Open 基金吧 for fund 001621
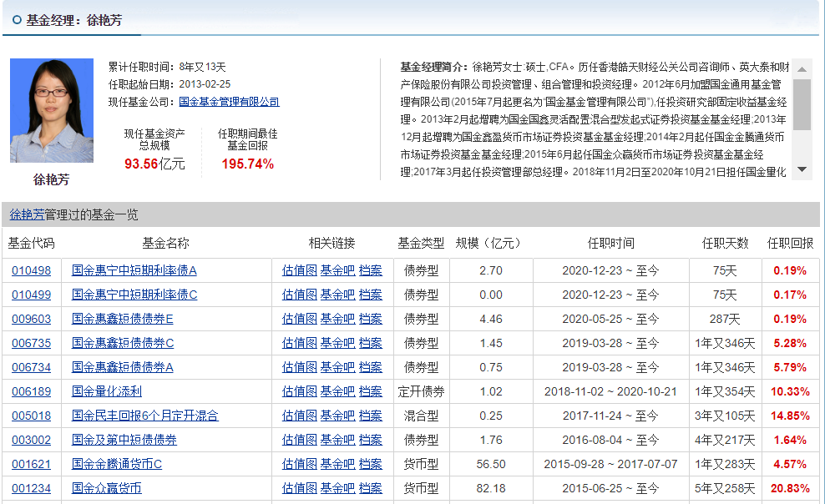The width and height of the screenshot is (825, 504). [x=338, y=464]
